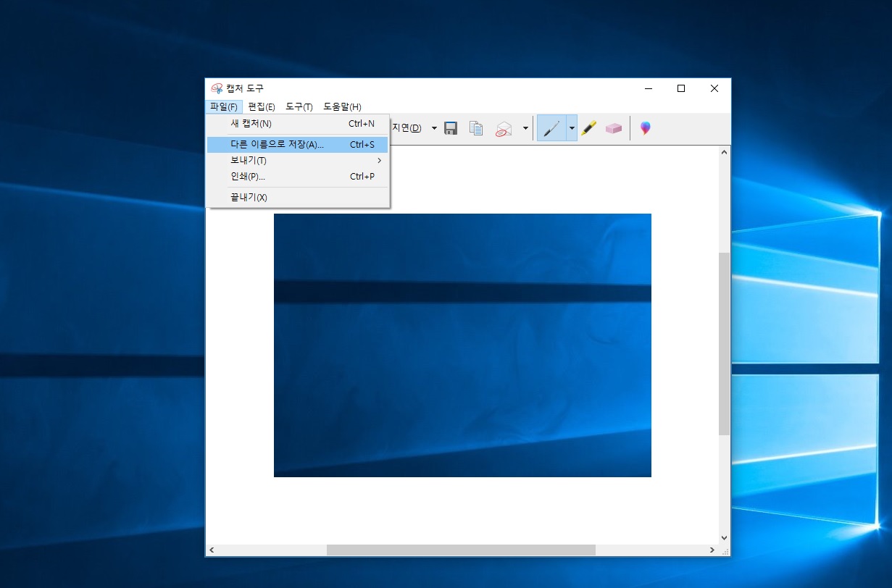Choose 인쇄(P)... from the menu
Screen dimensions: 892x588
(298, 176)
